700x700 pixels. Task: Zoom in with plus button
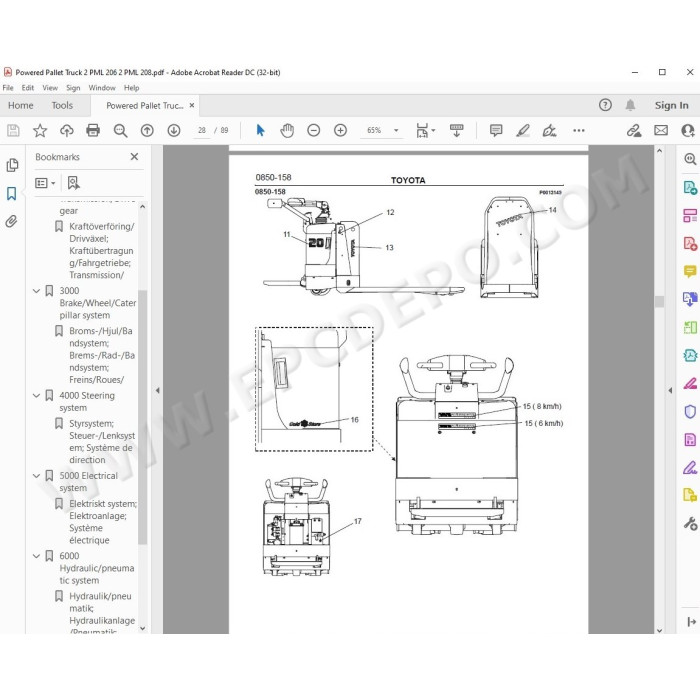pos(341,130)
